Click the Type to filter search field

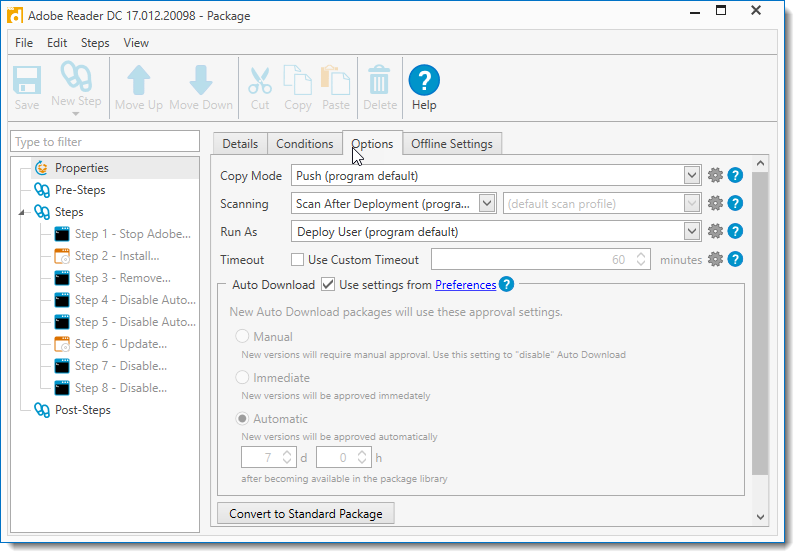pos(105,142)
